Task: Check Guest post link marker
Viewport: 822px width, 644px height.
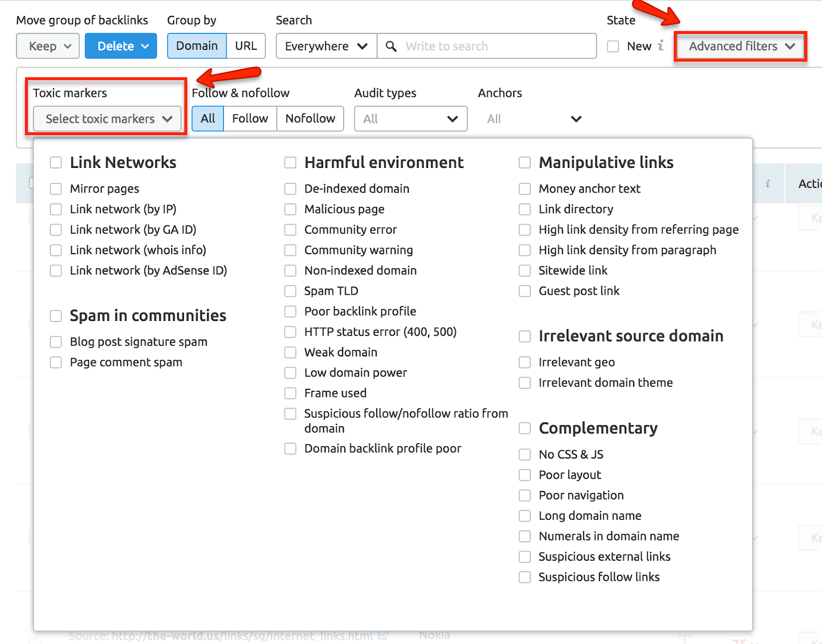Action: (525, 291)
